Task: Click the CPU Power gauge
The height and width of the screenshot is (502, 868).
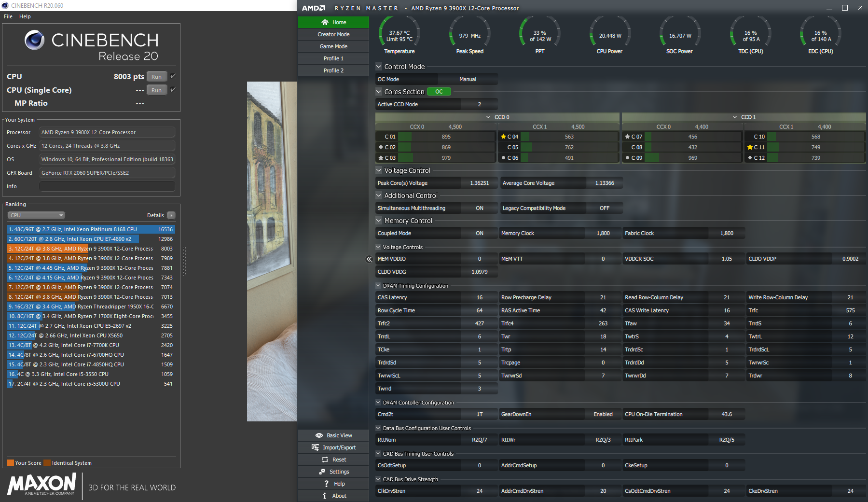Action: [x=610, y=35]
